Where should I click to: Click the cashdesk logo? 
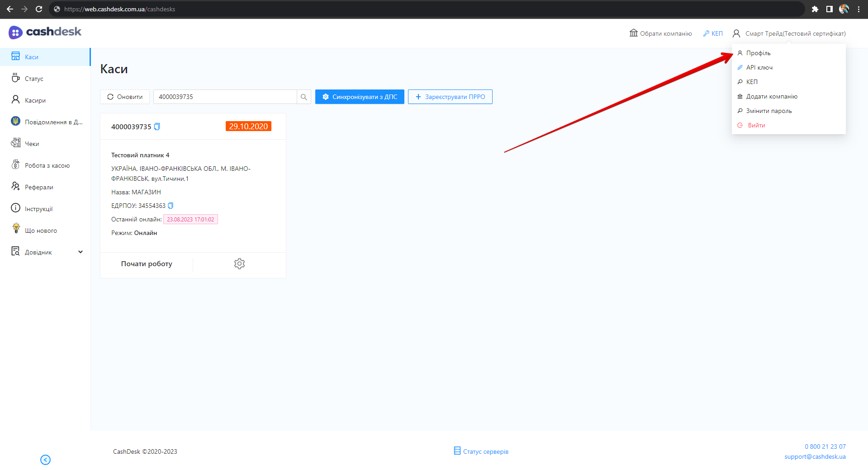pos(45,32)
